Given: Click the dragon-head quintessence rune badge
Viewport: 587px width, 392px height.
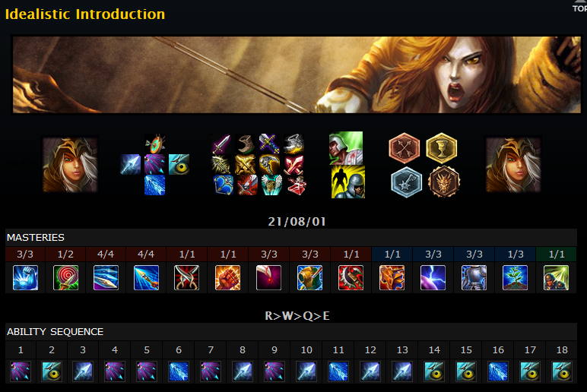Looking at the screenshot, I should [x=444, y=182].
